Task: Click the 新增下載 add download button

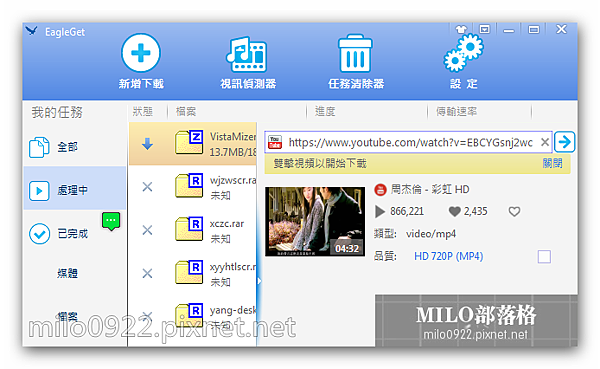Action: (x=141, y=62)
